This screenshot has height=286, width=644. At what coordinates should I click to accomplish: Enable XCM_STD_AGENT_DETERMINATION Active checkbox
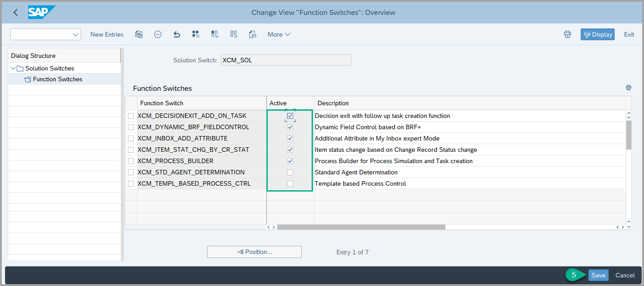coord(290,172)
